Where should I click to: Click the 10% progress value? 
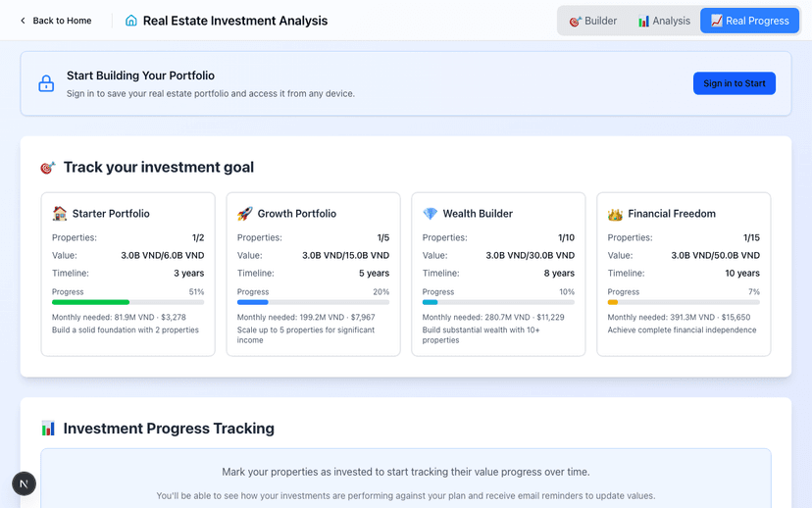[567, 292]
